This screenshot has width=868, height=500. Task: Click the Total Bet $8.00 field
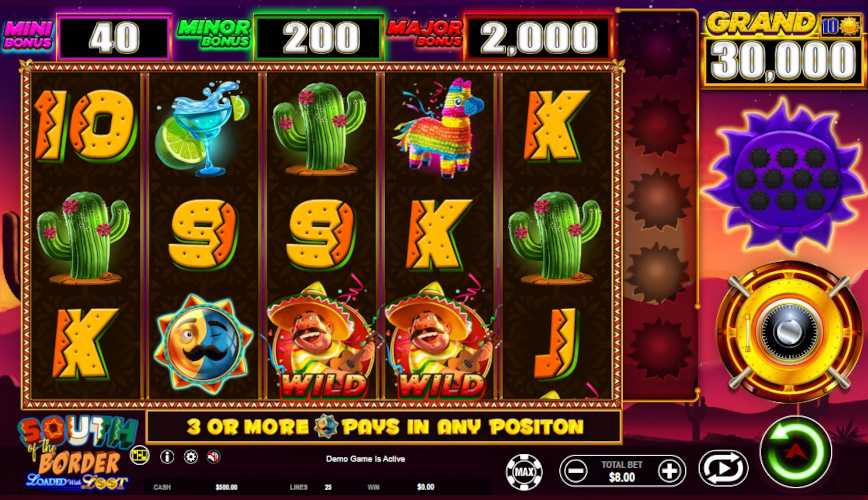[622, 471]
